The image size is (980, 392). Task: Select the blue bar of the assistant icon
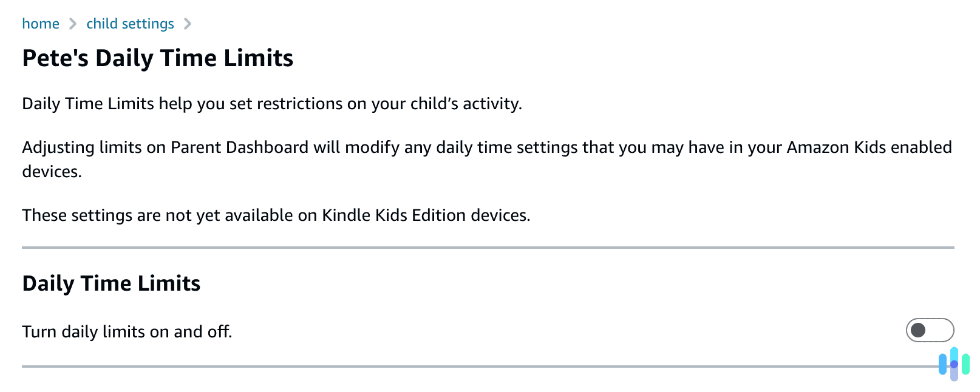pyautogui.click(x=942, y=364)
